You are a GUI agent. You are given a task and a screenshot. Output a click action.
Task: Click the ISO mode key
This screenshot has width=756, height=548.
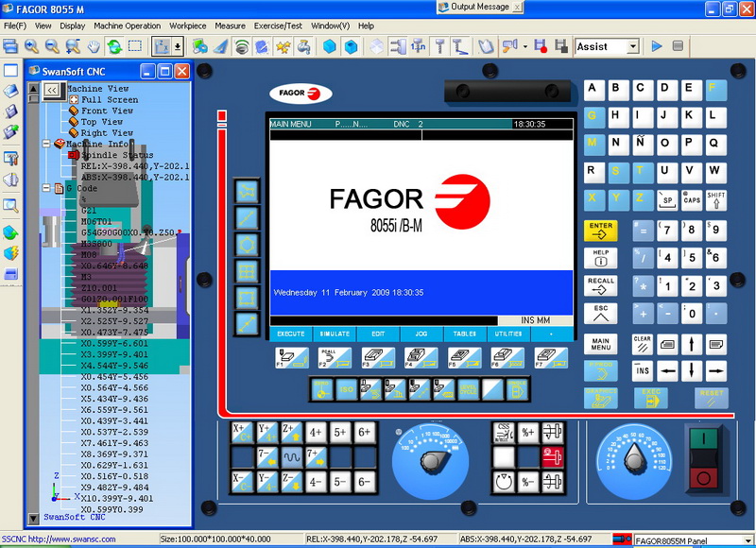click(345, 388)
